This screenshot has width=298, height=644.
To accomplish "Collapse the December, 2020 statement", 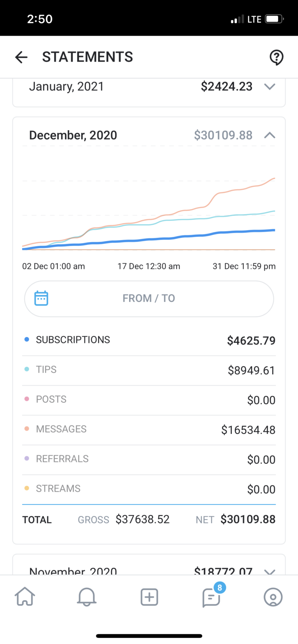I will (269, 135).
